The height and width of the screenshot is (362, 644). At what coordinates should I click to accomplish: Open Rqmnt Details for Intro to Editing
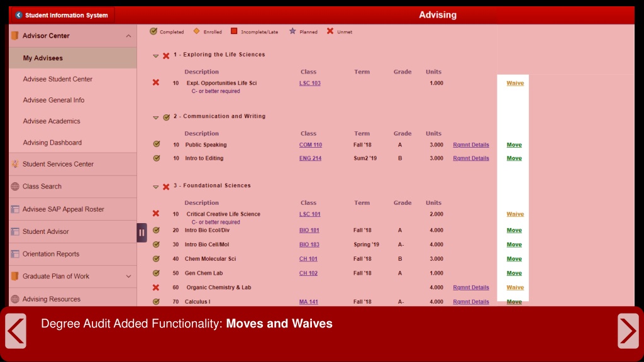point(471,158)
